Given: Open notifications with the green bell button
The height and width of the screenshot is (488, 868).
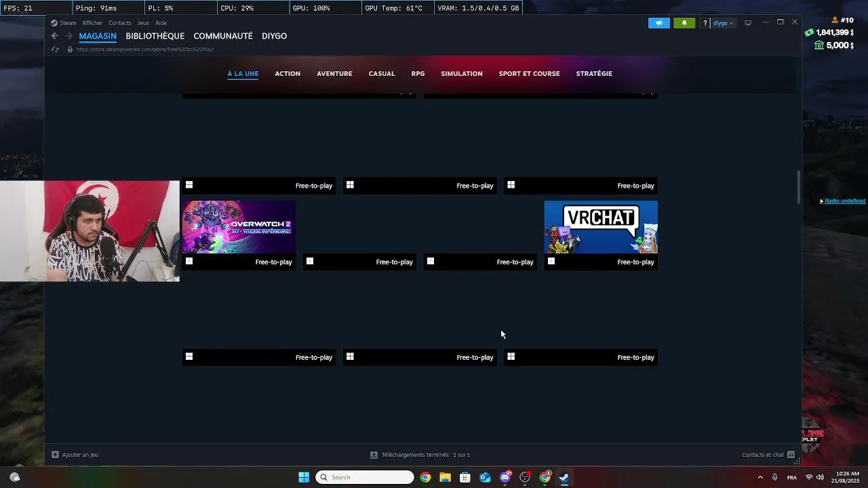Looking at the screenshot, I should pyautogui.click(x=684, y=23).
